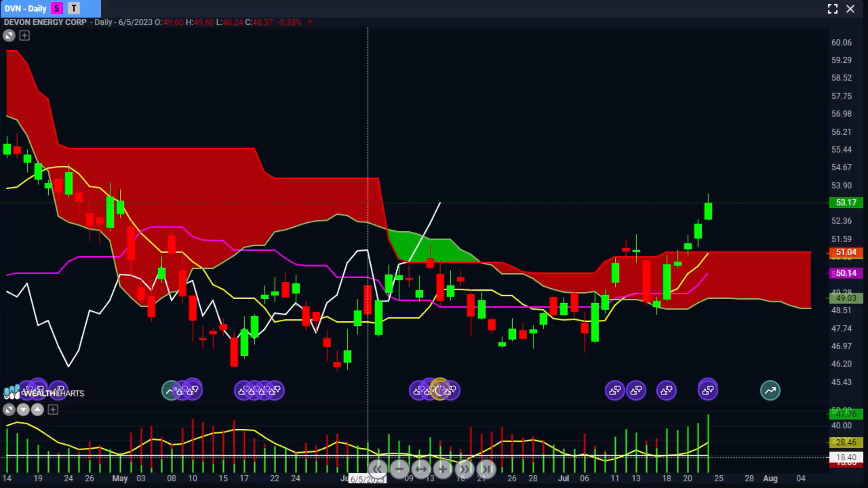
Task: Jump chart back with double-left arrows
Action: pos(377,469)
